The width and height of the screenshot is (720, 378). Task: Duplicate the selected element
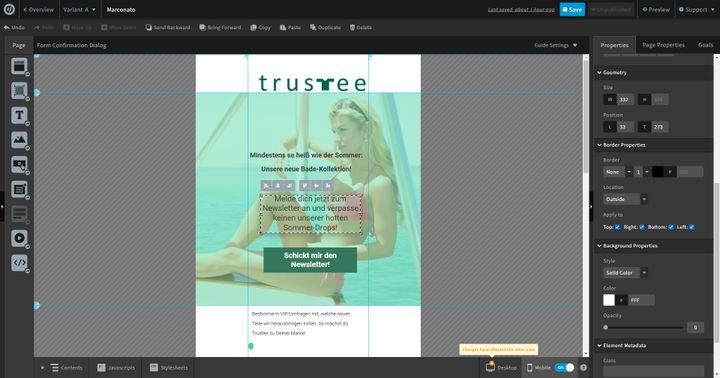tap(325, 28)
